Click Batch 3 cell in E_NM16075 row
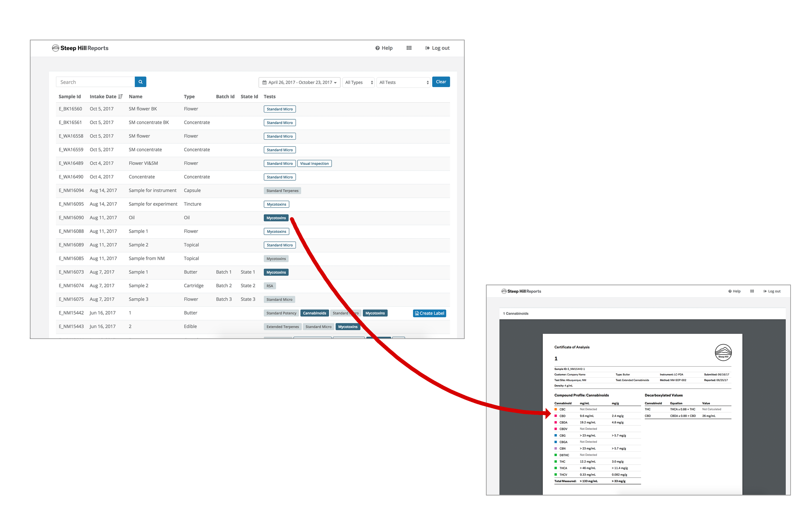 [x=223, y=299]
